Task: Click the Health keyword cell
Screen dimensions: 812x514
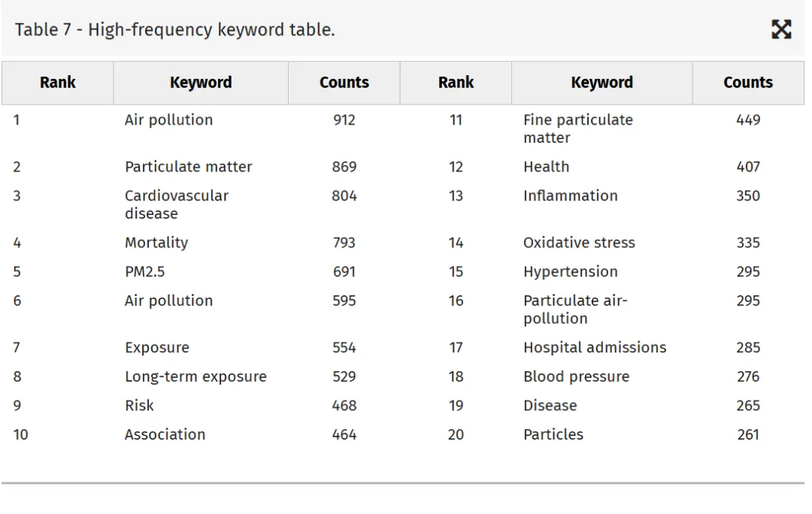Action: 546,167
